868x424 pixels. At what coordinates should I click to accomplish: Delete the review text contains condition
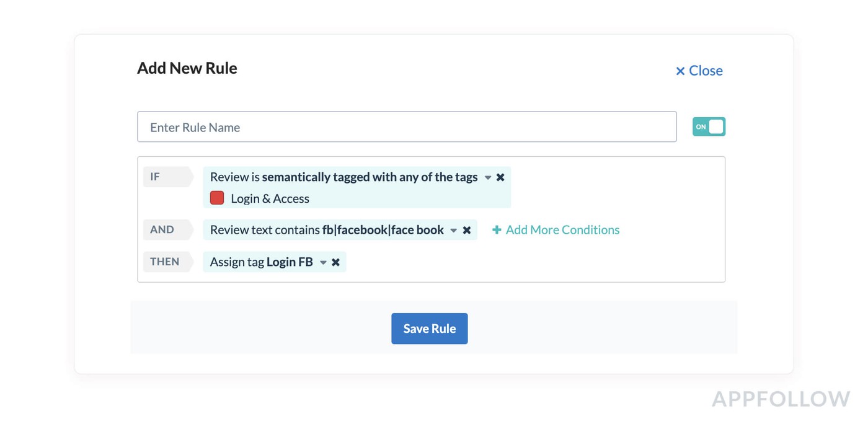coord(467,230)
